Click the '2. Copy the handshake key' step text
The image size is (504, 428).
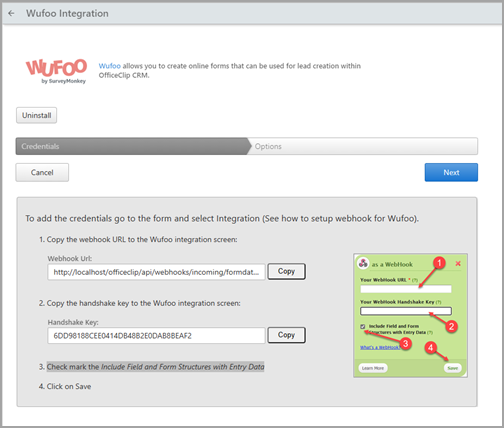(139, 303)
